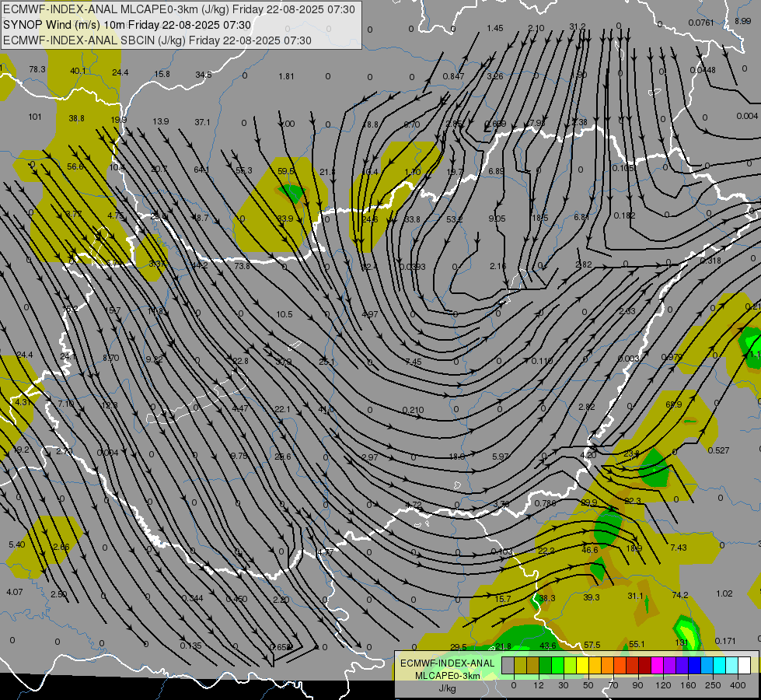Click the pure blue legend swatch
761x700 pixels.
tap(695, 666)
